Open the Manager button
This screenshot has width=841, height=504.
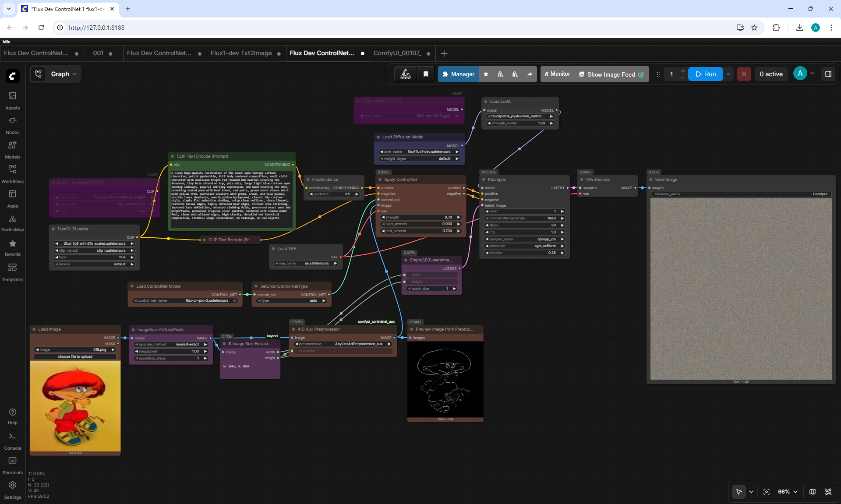click(x=458, y=74)
